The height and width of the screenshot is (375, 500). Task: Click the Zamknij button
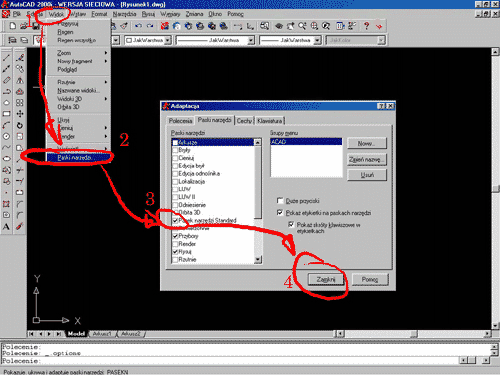pyautogui.click(x=326, y=279)
